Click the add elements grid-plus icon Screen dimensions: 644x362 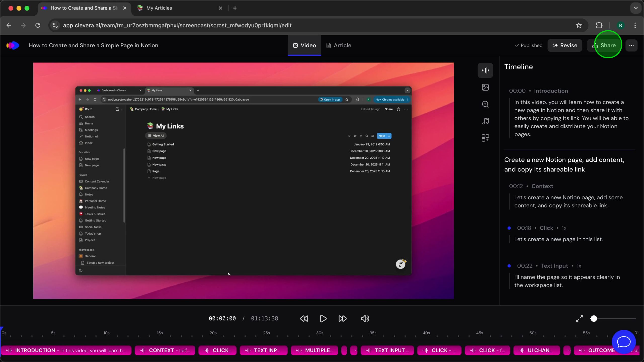click(x=485, y=138)
